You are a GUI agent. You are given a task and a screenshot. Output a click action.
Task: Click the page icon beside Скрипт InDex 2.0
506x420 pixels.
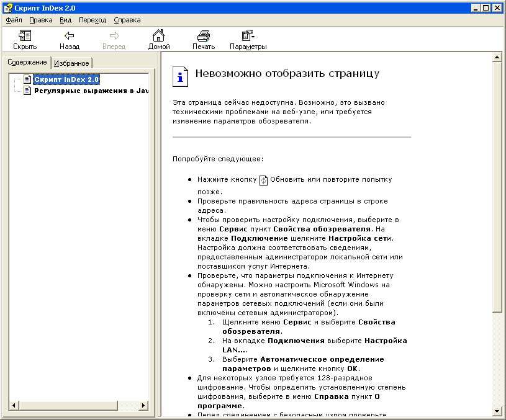(27, 79)
